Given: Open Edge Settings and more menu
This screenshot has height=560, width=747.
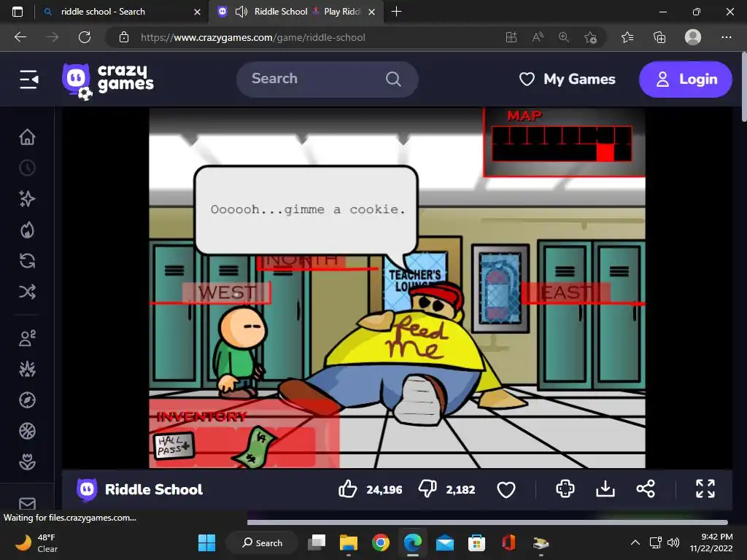Looking at the screenshot, I should (726, 37).
